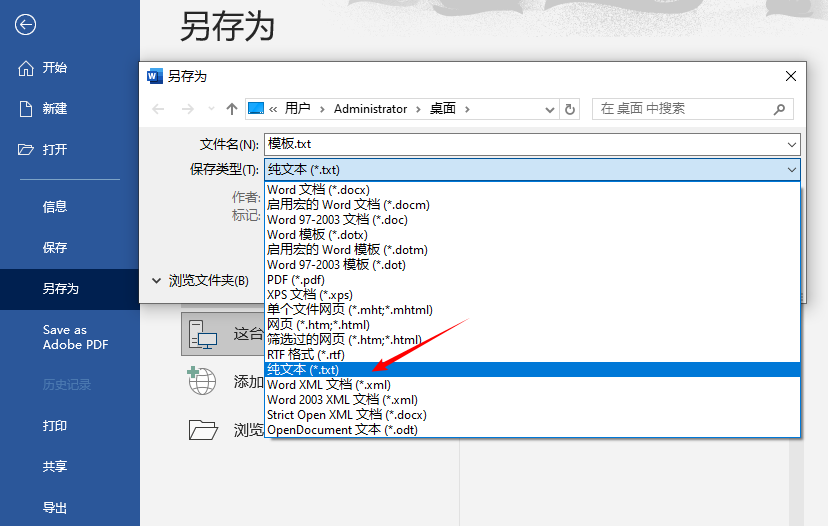Select 纯文本 (*.txt) in list
828x526 pixels.
coord(532,370)
